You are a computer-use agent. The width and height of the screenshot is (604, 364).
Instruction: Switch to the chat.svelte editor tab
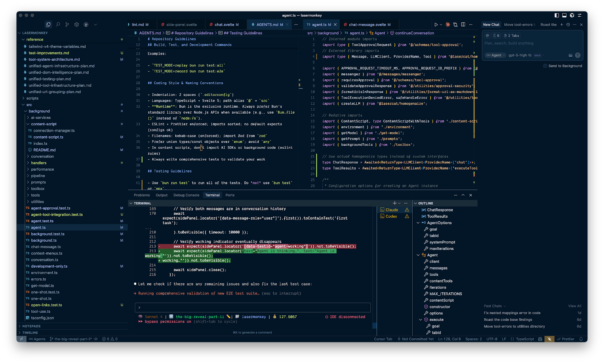coord(224,25)
